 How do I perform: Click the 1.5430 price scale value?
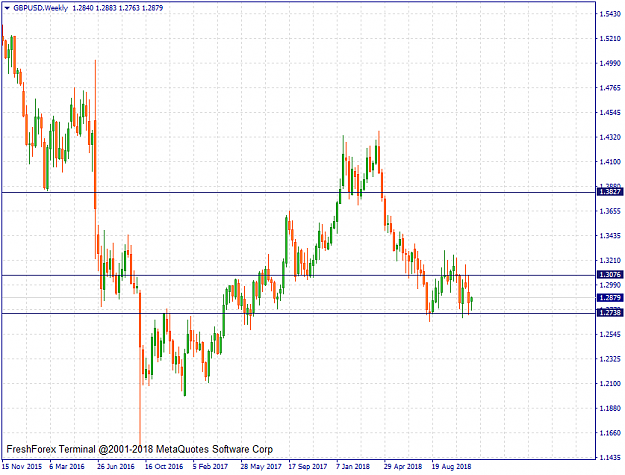coord(610,14)
